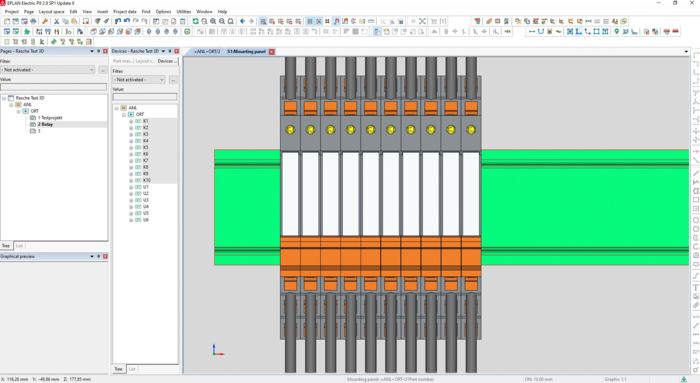
Task: Click the yellow wrench tool icon
Action: (45, 21)
